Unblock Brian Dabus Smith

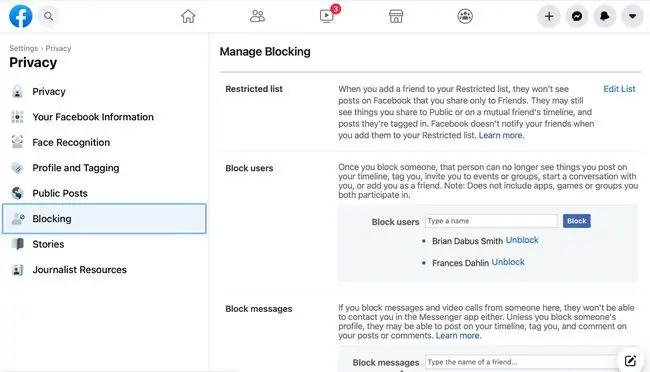[522, 240]
